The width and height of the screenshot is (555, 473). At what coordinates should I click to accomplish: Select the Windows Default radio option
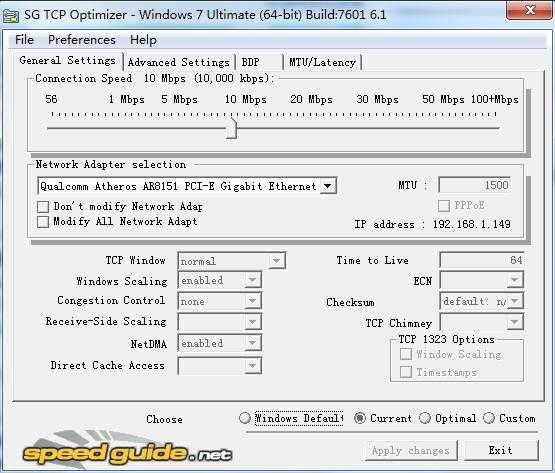click(x=245, y=418)
